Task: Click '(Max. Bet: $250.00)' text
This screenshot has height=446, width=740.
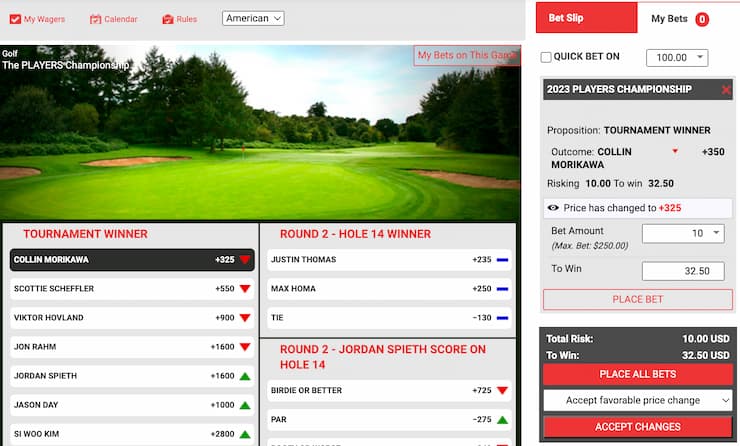Action: click(x=590, y=245)
